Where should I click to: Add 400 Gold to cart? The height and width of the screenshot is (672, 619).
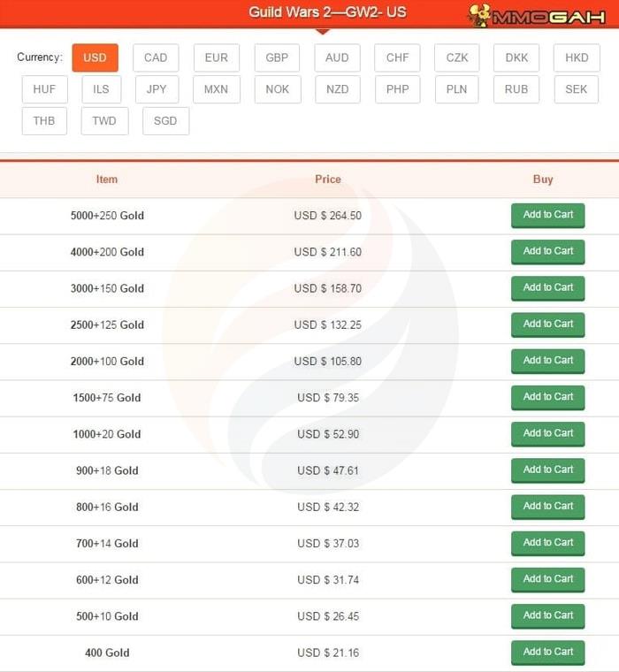click(x=547, y=652)
